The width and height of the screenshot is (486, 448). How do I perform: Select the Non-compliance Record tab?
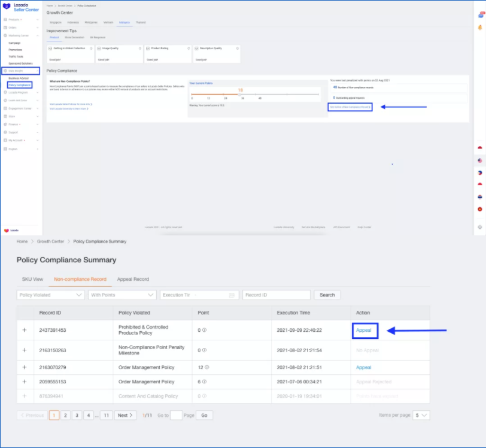[x=80, y=279]
